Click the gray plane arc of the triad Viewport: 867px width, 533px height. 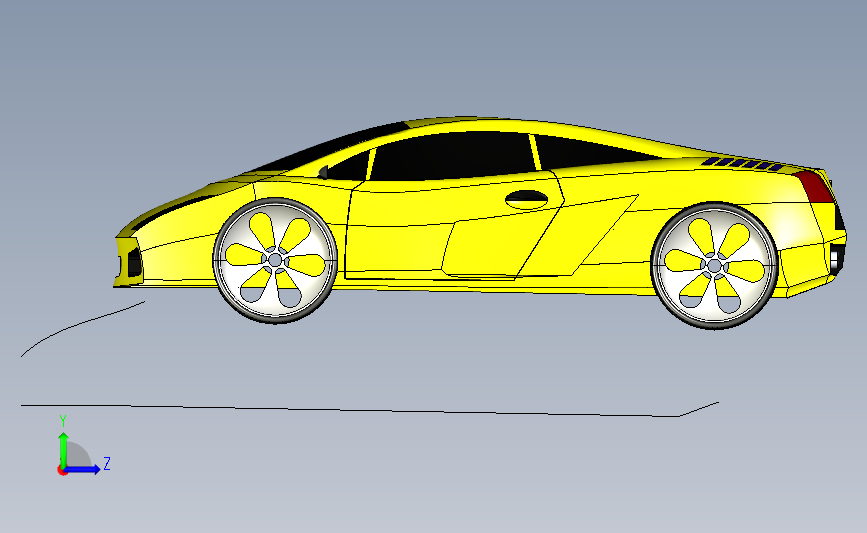[79, 456]
